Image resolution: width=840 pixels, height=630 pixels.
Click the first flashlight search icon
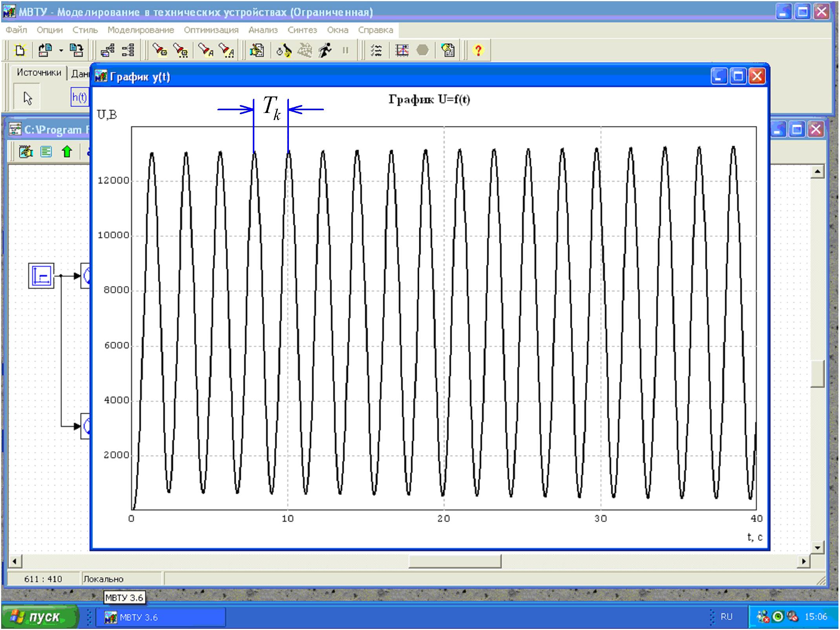click(x=160, y=50)
